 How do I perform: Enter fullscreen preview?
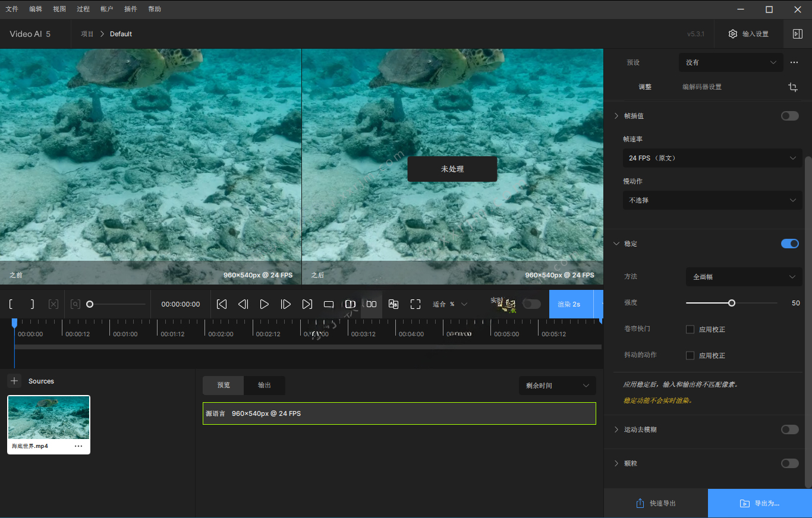click(x=416, y=304)
